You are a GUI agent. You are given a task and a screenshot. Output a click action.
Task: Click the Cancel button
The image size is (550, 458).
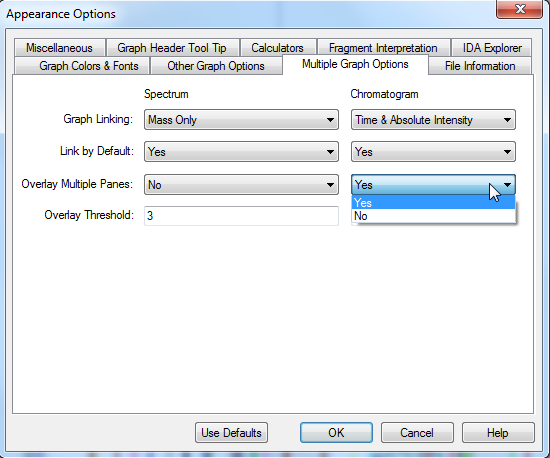[417, 432]
